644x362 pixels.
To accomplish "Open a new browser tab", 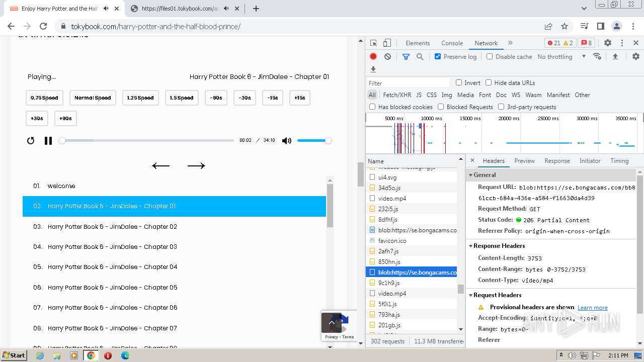I will tap(256, 9).
